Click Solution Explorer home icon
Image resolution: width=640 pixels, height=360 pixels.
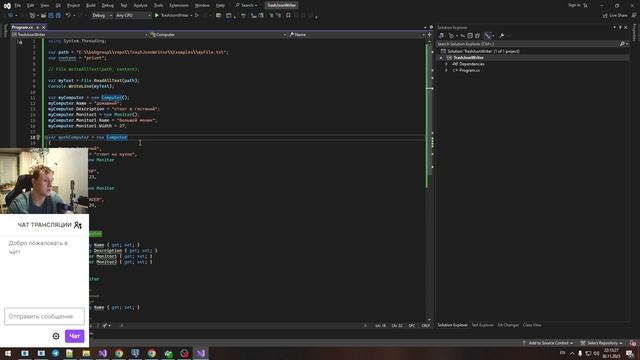point(441,36)
